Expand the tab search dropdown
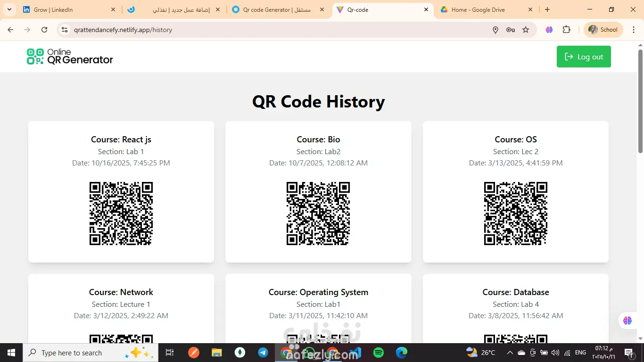644x362 pixels. coord(9,9)
